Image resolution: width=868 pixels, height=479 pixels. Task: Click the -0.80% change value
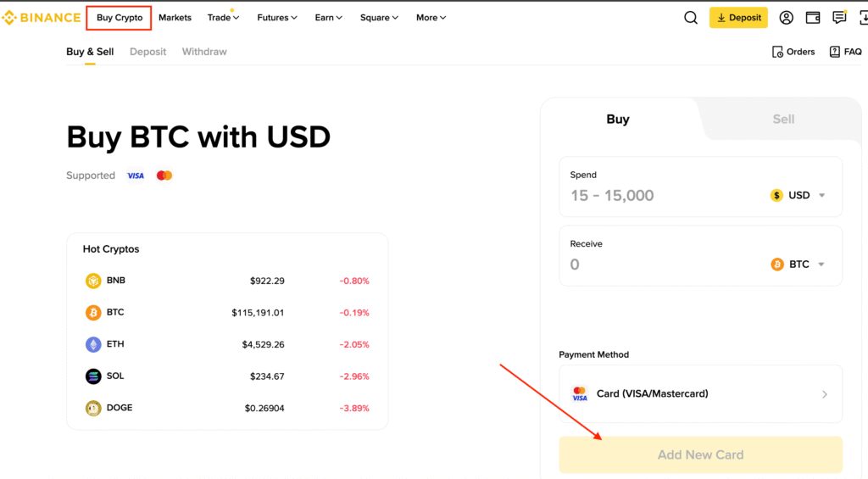354,281
